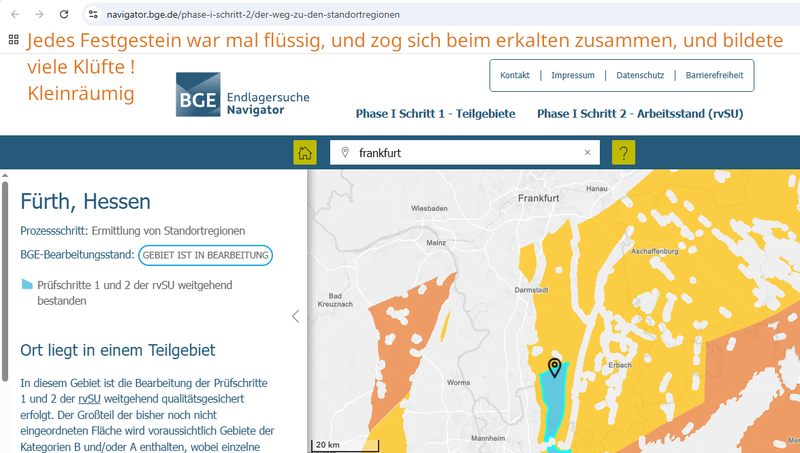The height and width of the screenshot is (453, 800).
Task: Open the Kontakt link
Action: pyautogui.click(x=514, y=76)
